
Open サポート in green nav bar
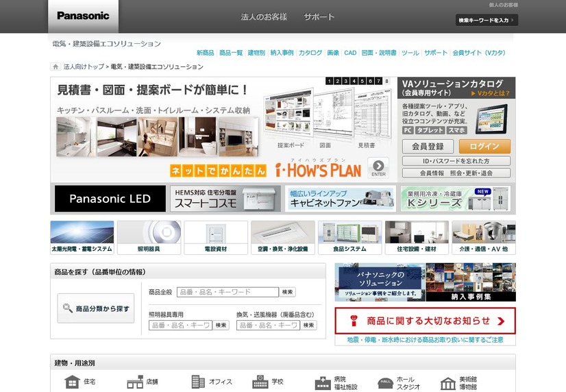pyautogui.click(x=436, y=53)
